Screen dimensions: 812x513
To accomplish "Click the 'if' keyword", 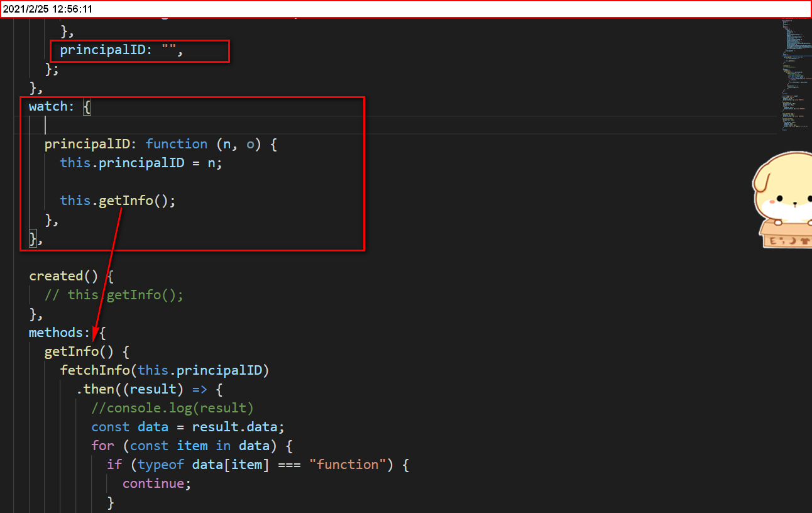I will click(114, 465).
